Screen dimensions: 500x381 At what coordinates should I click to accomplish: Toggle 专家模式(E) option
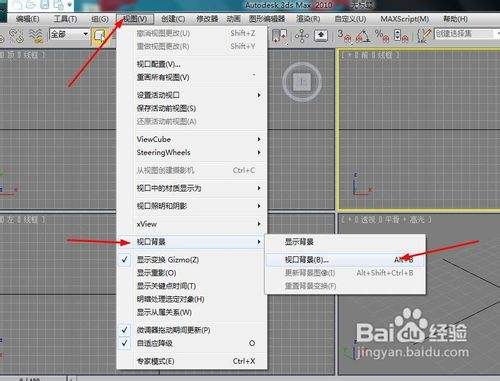(x=192, y=361)
